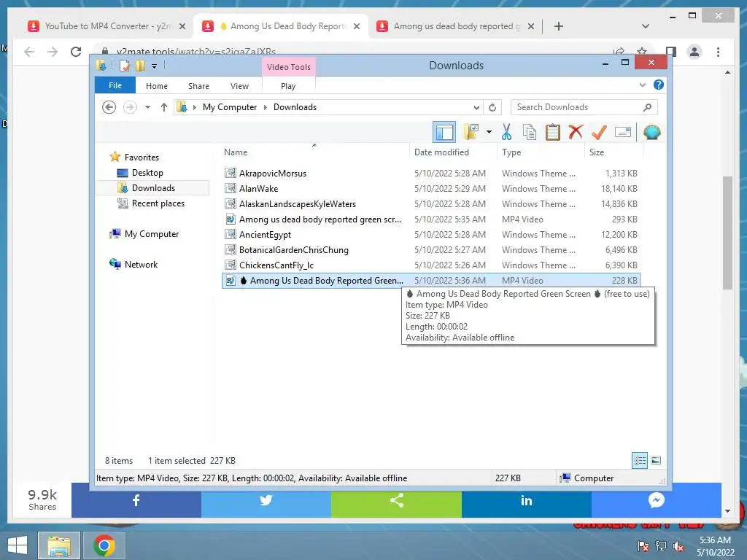The image size is (747, 560).
Task: Sort by Size column header
Action: point(614,152)
